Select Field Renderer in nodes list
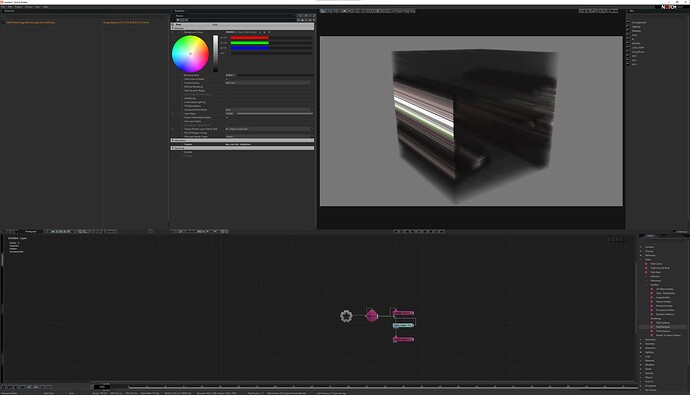This screenshot has height=395, width=690. pyautogui.click(x=663, y=327)
